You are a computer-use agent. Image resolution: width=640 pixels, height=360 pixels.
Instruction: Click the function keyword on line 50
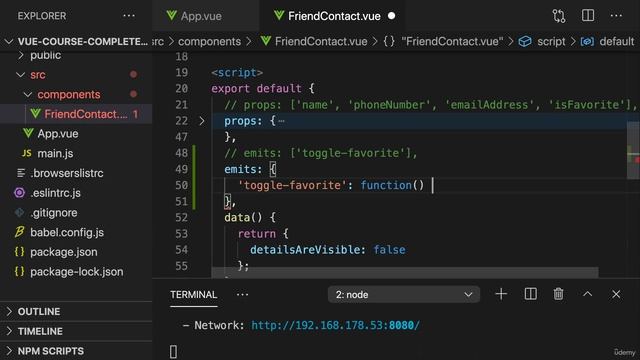(386, 185)
